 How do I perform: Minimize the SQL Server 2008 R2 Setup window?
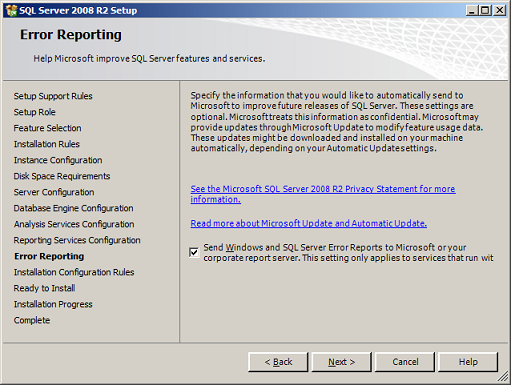(x=471, y=11)
